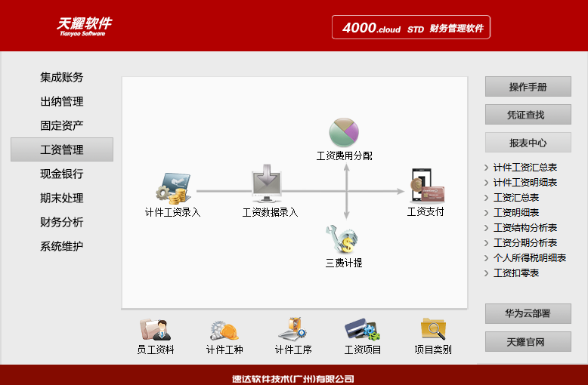
Task: Select 财务分析 in the left menu
Action: [x=61, y=222]
